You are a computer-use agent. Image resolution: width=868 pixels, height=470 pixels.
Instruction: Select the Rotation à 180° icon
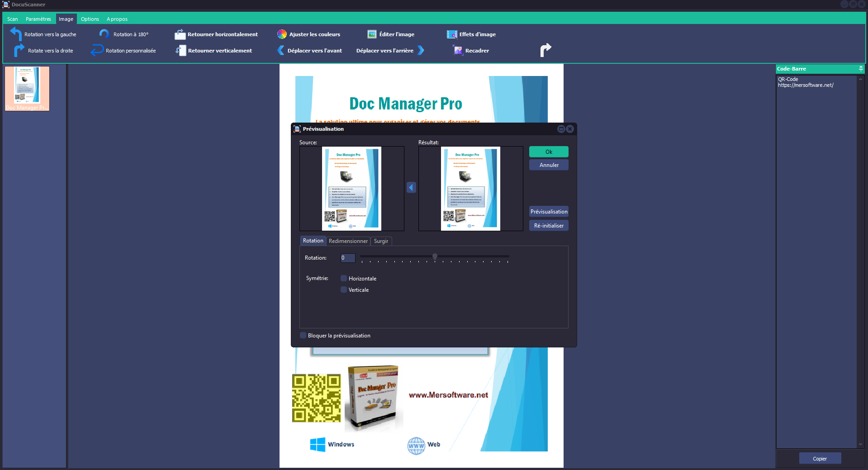(104, 34)
